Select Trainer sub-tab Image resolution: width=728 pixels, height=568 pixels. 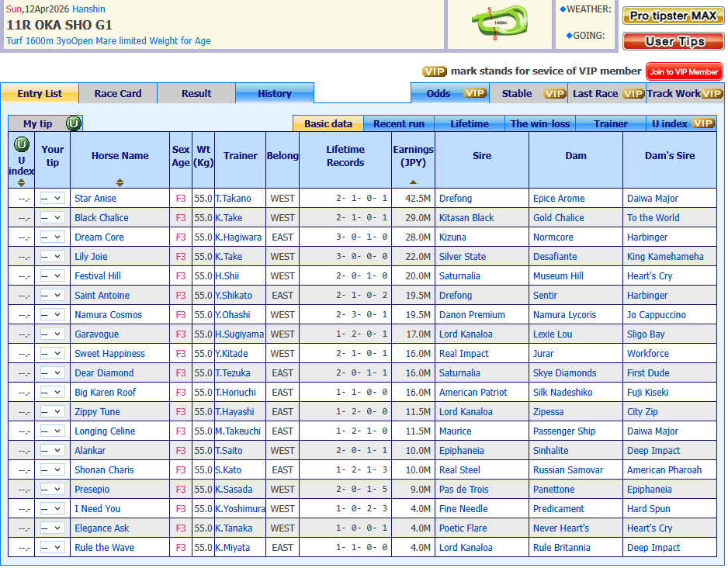611,124
